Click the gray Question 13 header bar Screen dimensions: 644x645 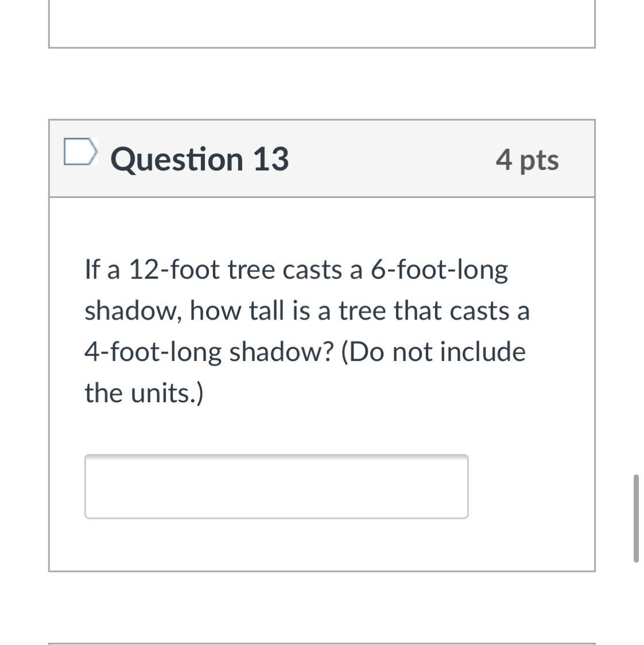click(x=390, y=159)
